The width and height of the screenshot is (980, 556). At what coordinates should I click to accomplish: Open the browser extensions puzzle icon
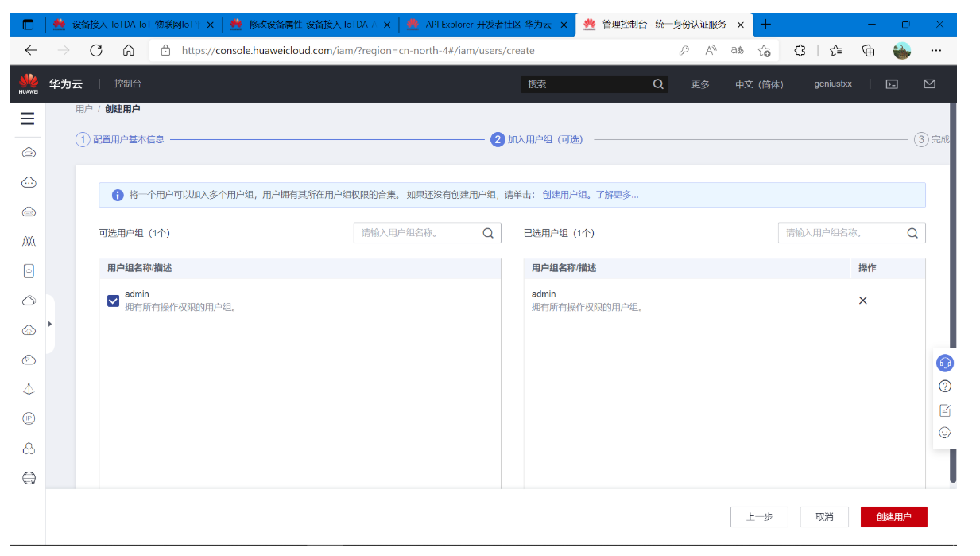800,50
